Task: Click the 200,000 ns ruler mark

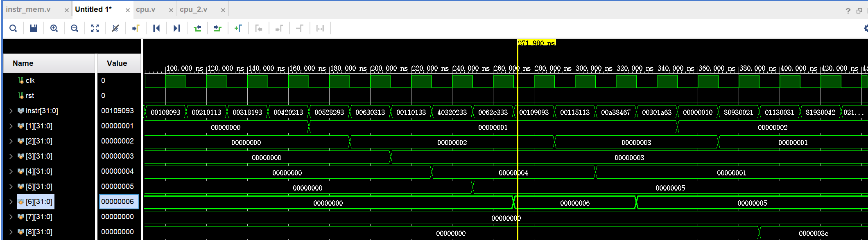Action: [x=389, y=68]
